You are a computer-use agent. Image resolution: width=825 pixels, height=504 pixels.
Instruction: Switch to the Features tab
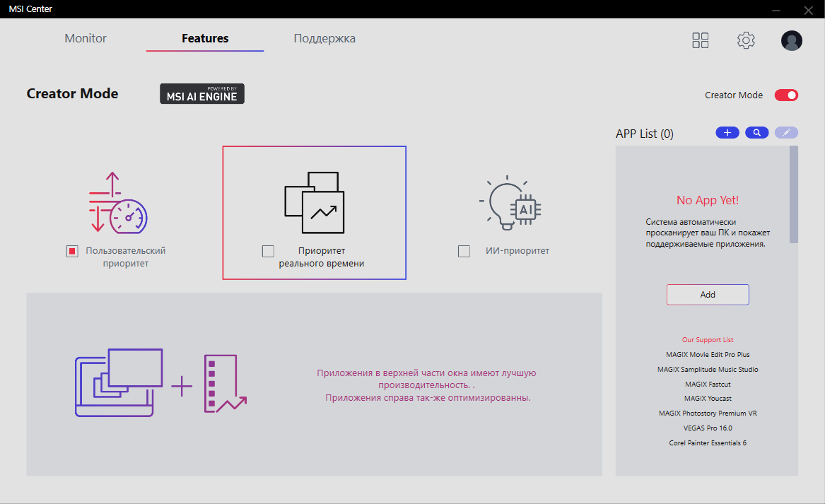pyautogui.click(x=205, y=38)
